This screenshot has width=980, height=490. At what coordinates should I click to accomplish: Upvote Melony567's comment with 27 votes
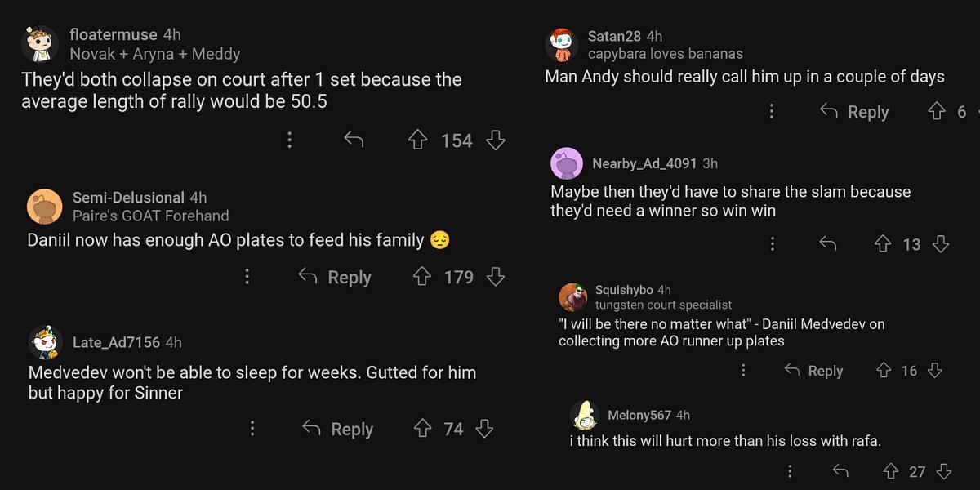891,471
